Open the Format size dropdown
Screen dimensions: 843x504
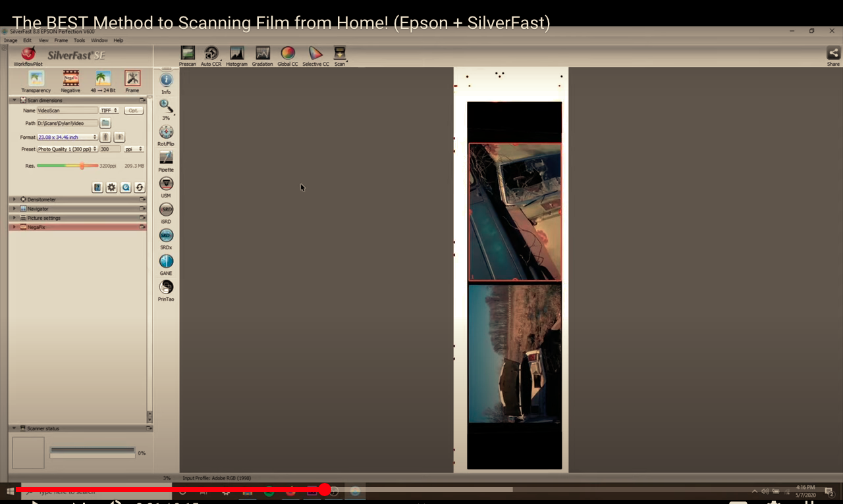[67, 137]
